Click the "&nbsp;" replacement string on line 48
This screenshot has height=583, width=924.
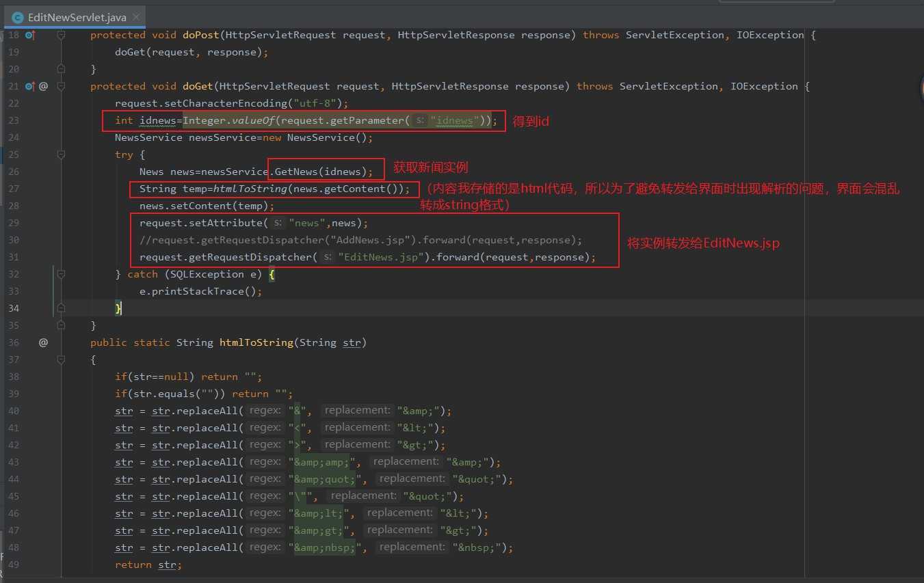(477, 547)
